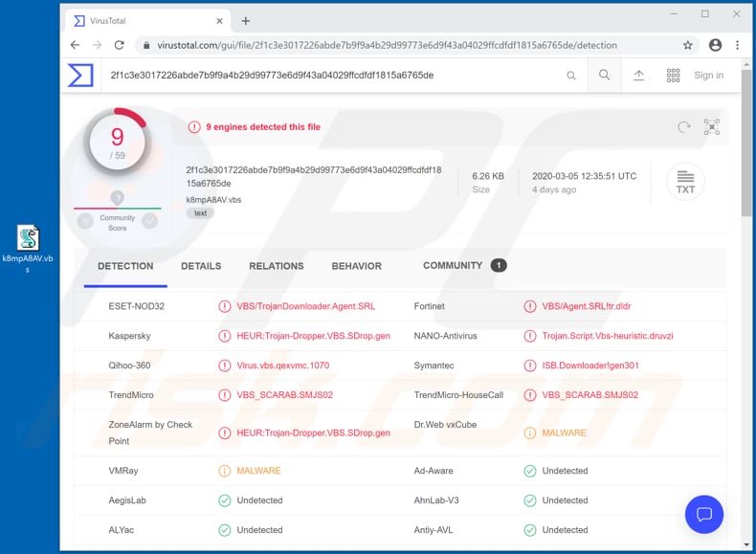Switch to the DETECTION tab
The height and width of the screenshot is (554, 756).
tap(125, 266)
